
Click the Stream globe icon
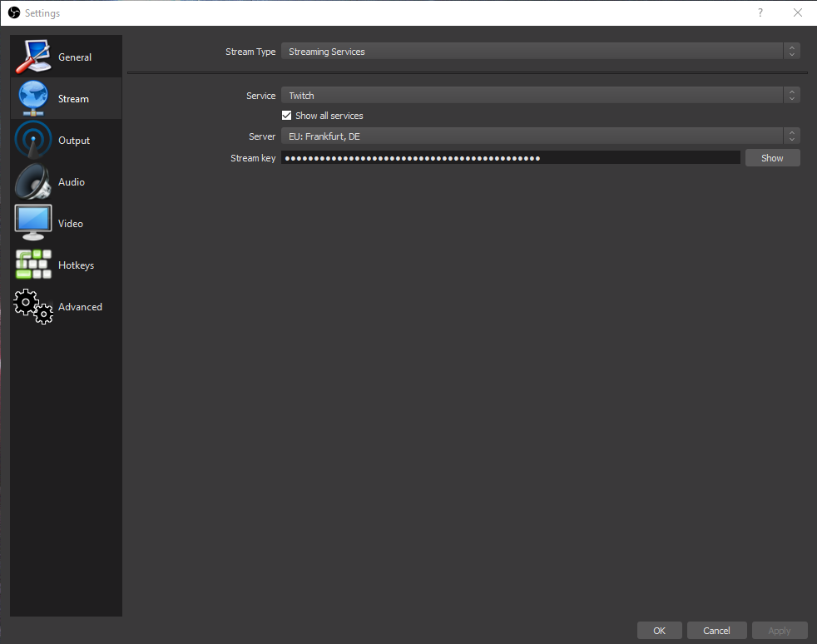33,98
